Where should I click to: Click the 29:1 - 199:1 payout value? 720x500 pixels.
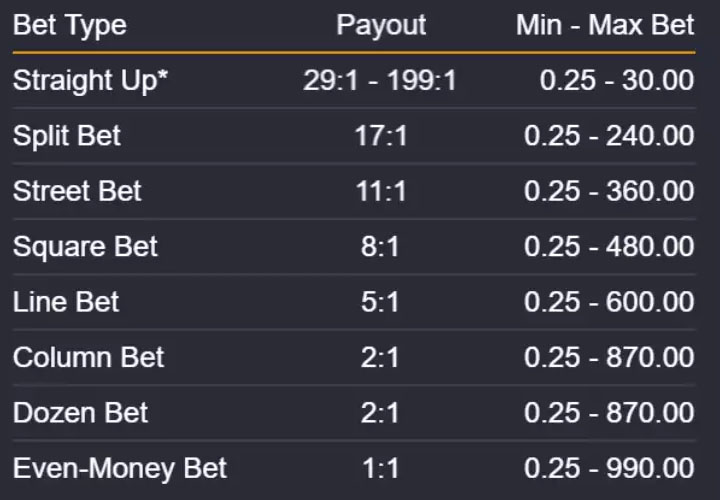tap(380, 81)
